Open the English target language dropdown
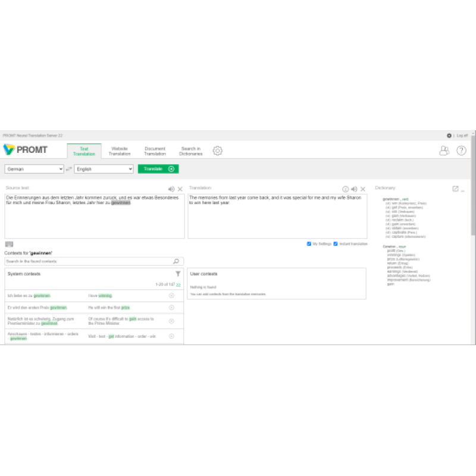Image resolution: width=476 pixels, height=476 pixels. click(104, 169)
